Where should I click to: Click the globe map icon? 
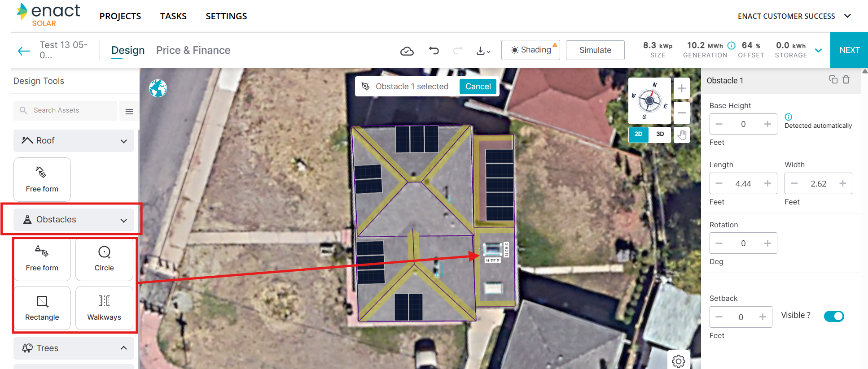(158, 88)
